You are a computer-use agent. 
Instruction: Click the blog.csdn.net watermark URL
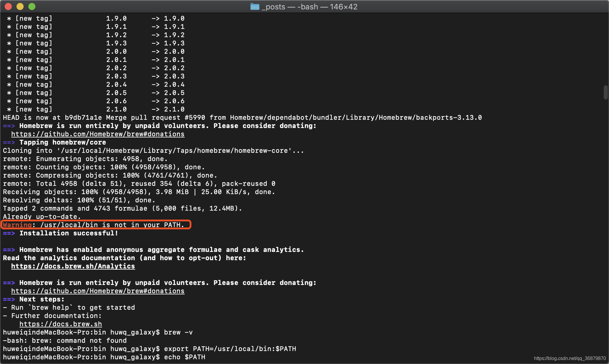570,358
